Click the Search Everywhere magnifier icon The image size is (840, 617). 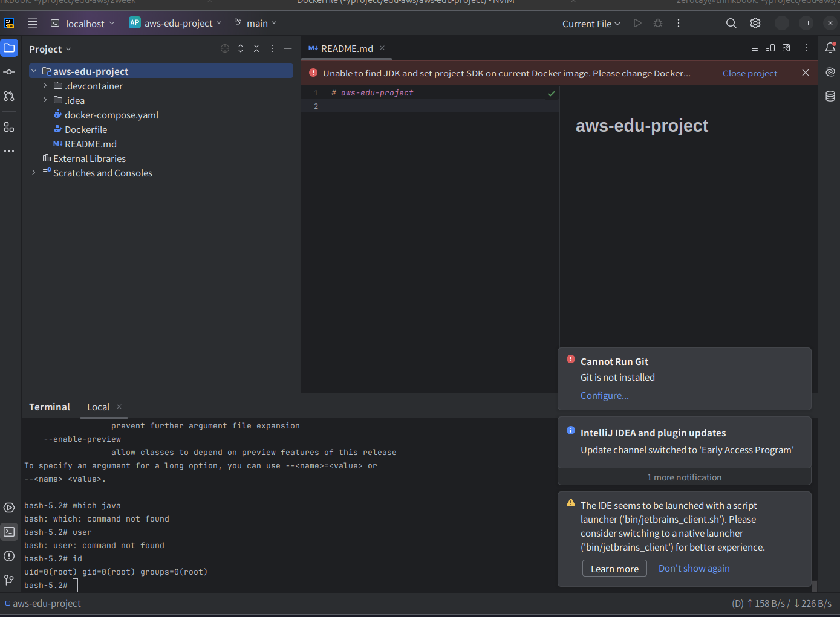(x=731, y=24)
